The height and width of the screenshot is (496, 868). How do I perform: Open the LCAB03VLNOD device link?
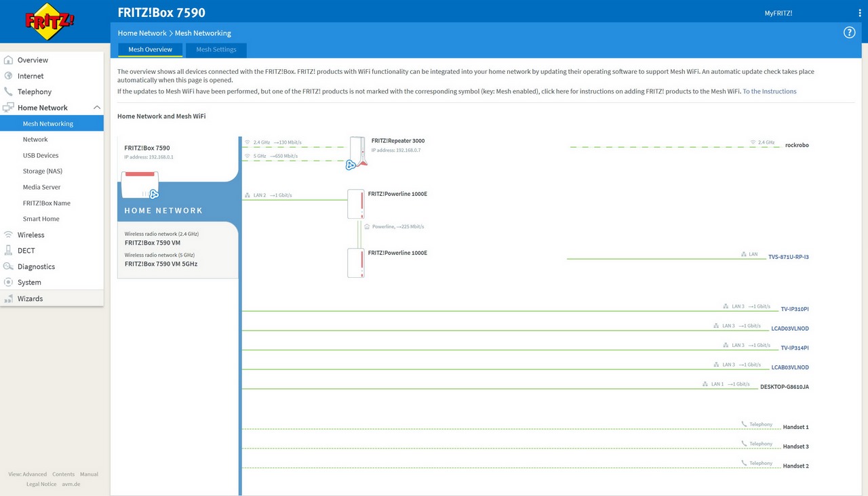tap(790, 367)
